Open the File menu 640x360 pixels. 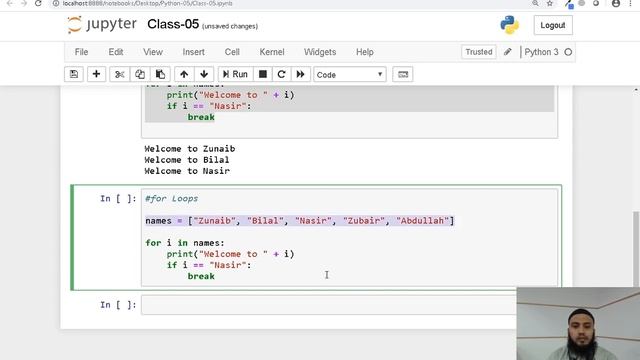[81, 52]
